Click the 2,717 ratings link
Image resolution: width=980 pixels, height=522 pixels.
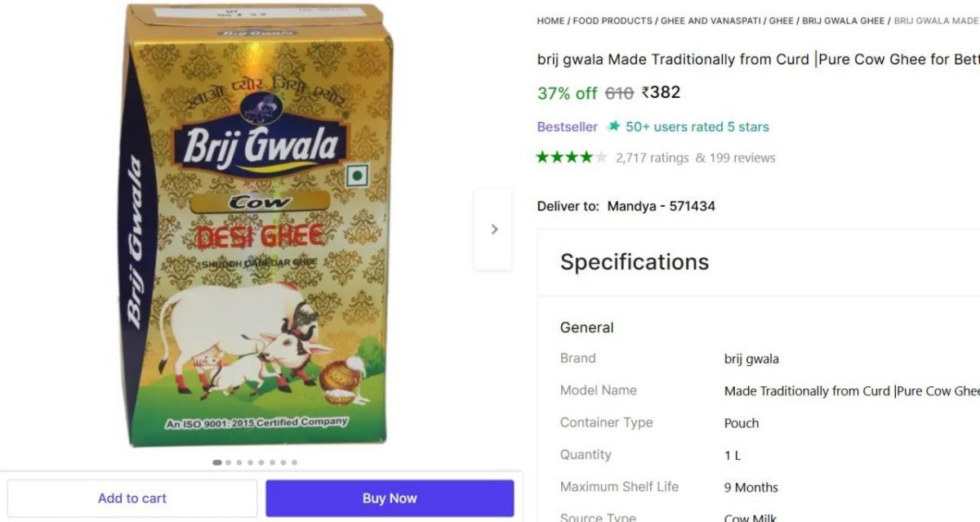[x=653, y=157]
